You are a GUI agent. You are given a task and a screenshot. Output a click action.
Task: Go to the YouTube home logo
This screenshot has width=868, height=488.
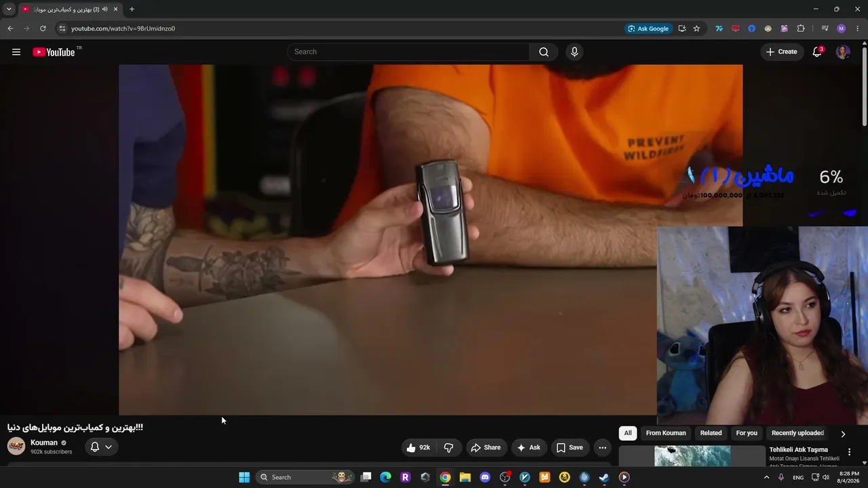click(54, 52)
